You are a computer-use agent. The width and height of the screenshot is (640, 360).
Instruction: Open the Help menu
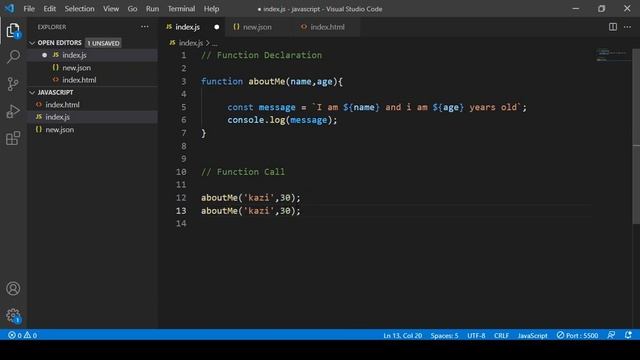[211, 9]
